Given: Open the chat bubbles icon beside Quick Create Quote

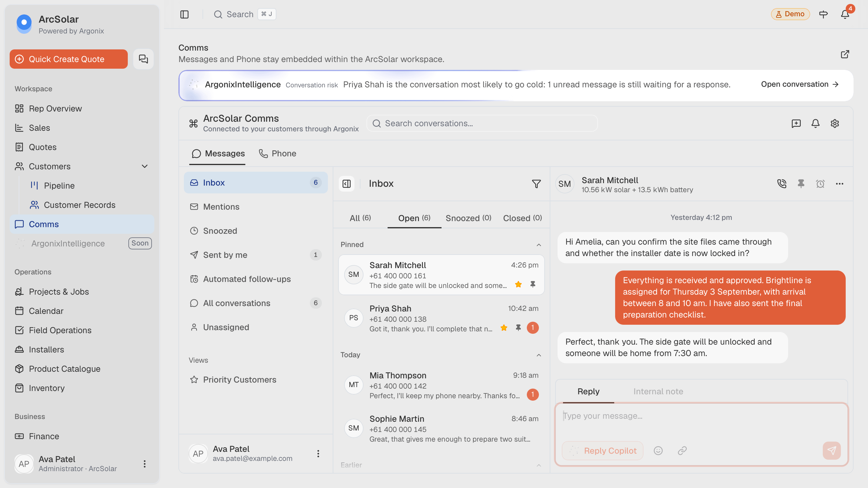Looking at the screenshot, I should click(143, 59).
